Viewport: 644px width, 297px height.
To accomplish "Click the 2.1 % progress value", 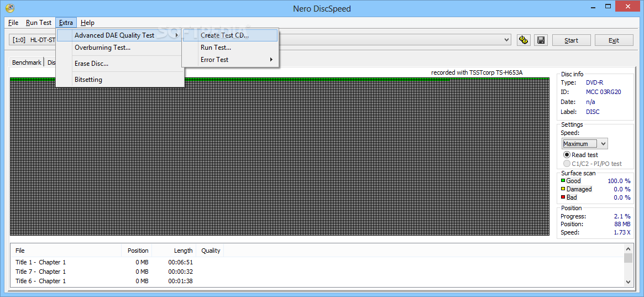I will point(622,216).
